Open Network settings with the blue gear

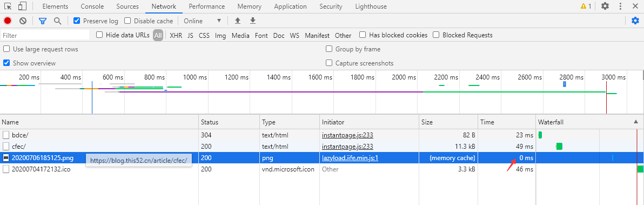point(635,21)
